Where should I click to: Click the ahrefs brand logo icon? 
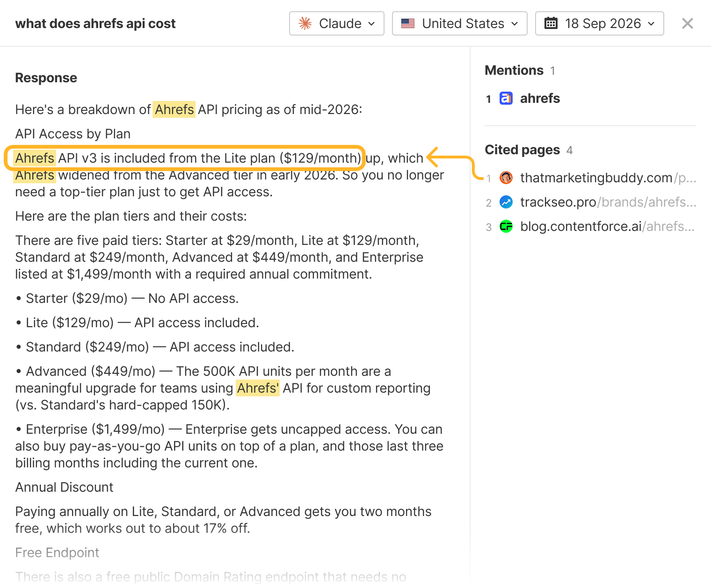click(x=506, y=98)
